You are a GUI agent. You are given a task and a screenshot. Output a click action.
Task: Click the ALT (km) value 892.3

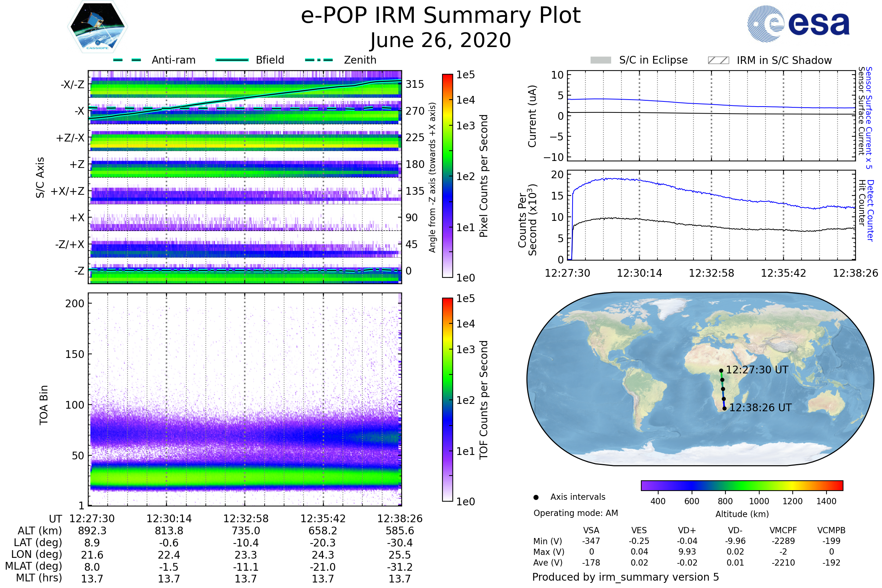click(92, 531)
